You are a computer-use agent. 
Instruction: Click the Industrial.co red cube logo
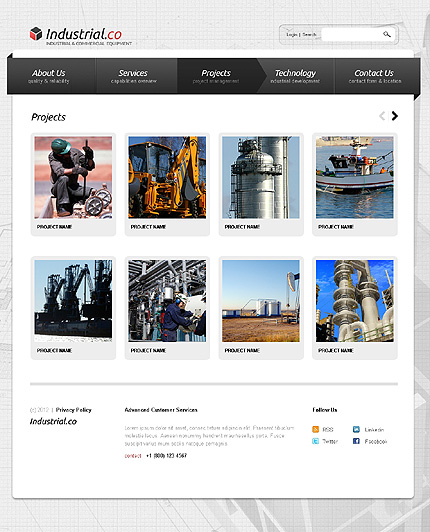36,34
